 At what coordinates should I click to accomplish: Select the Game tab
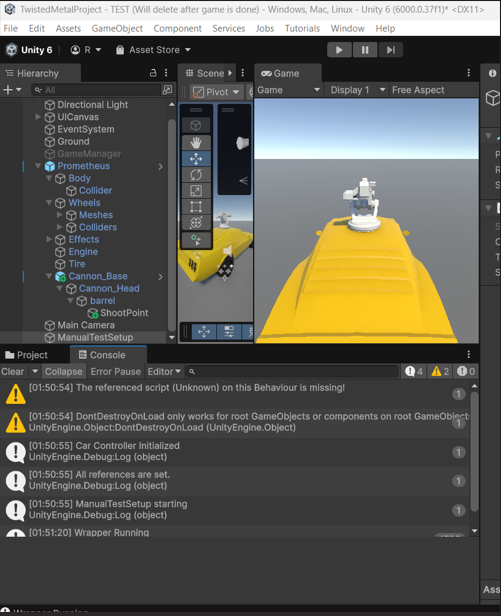click(x=286, y=73)
